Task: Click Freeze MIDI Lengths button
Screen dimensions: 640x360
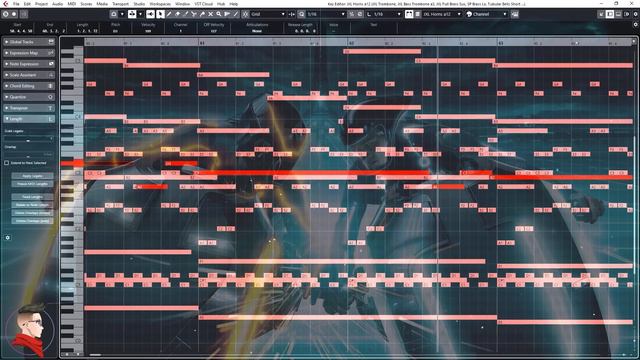Action: 32,184
